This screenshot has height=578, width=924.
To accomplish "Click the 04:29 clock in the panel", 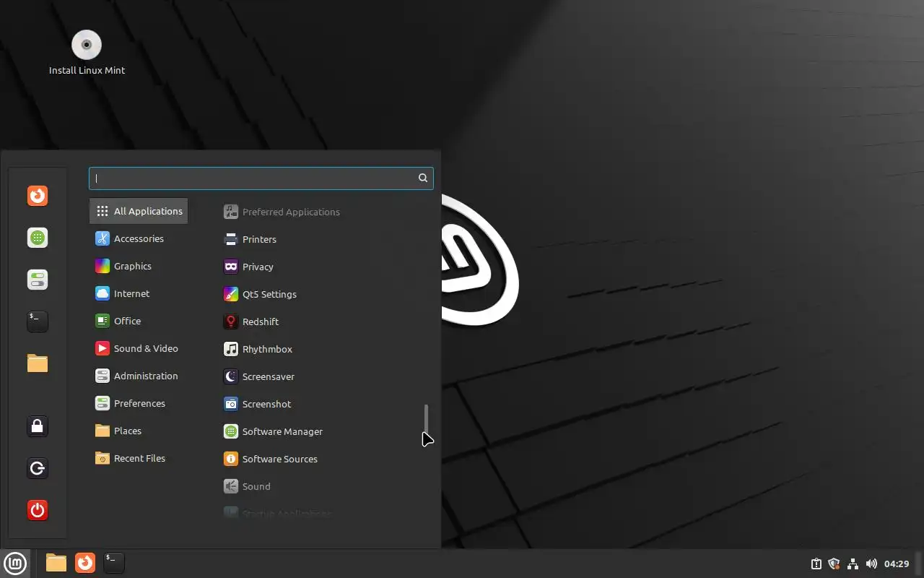I will (897, 564).
